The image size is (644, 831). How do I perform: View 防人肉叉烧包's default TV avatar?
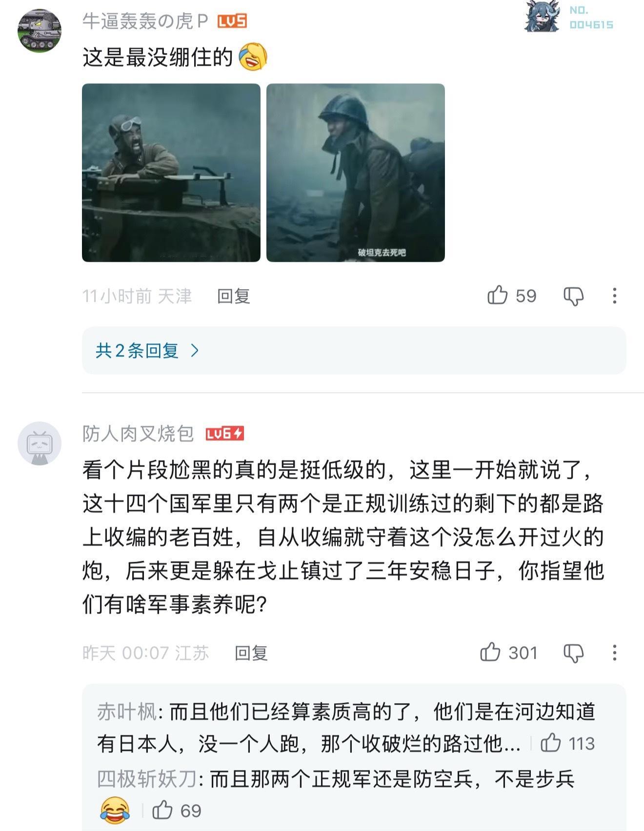[x=40, y=443]
